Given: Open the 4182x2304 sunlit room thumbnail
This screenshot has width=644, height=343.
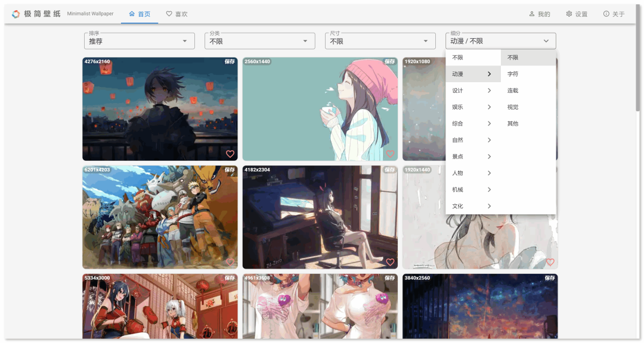Looking at the screenshot, I should [320, 217].
